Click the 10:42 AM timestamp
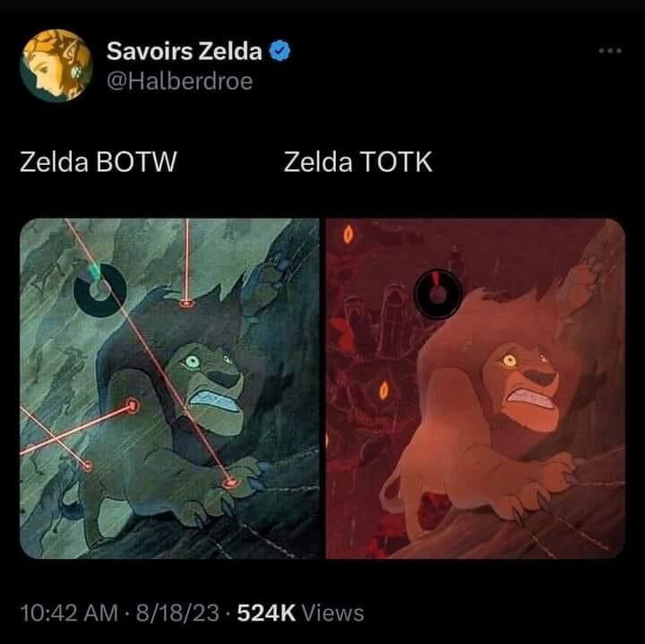 69,613
